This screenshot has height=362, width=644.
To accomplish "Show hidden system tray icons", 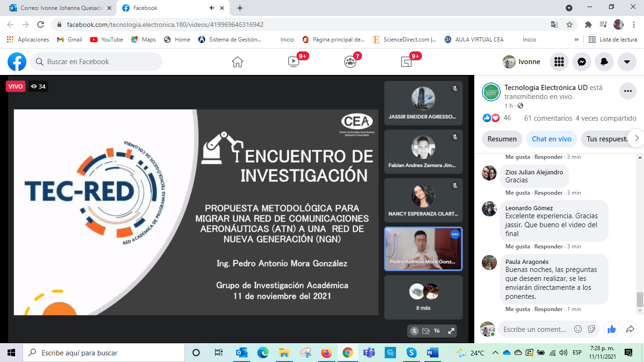I will click(495, 353).
